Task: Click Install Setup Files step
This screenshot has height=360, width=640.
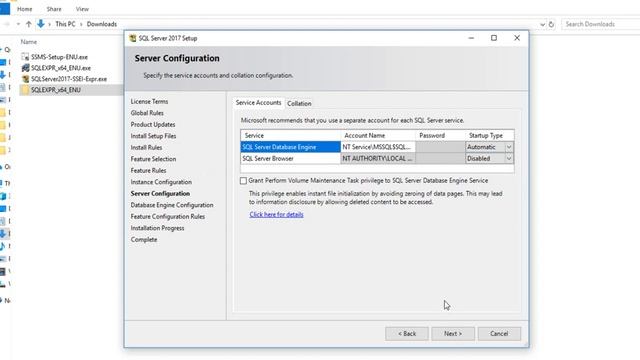Action: pos(153,136)
